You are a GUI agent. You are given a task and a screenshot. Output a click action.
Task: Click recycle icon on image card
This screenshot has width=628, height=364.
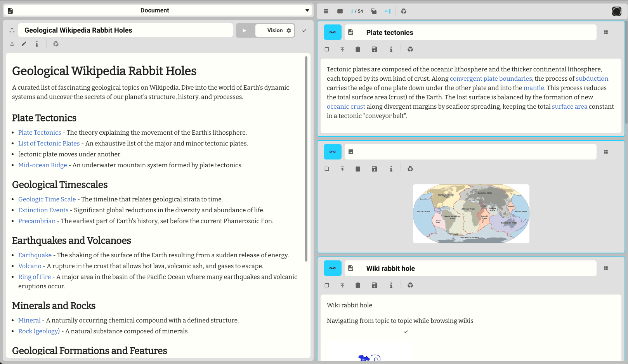410,169
